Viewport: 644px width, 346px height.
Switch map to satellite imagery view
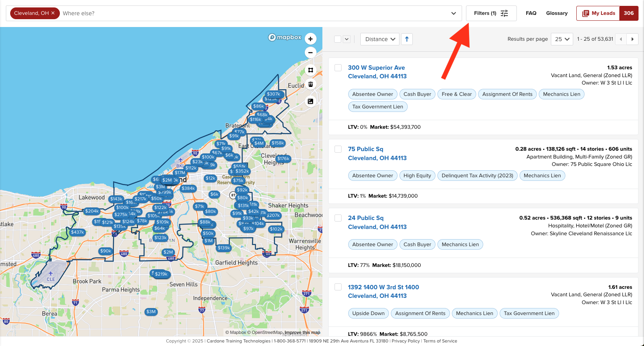[310, 101]
